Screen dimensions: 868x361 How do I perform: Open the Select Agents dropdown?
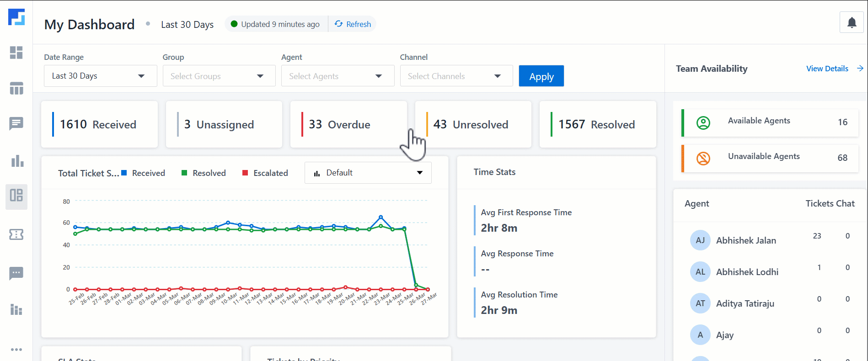338,76
